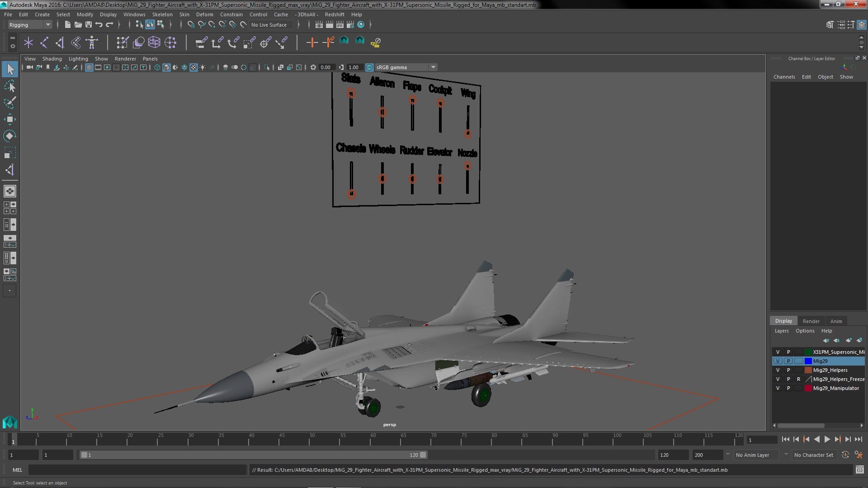
Task: Open the Deform menu
Action: 204,14
